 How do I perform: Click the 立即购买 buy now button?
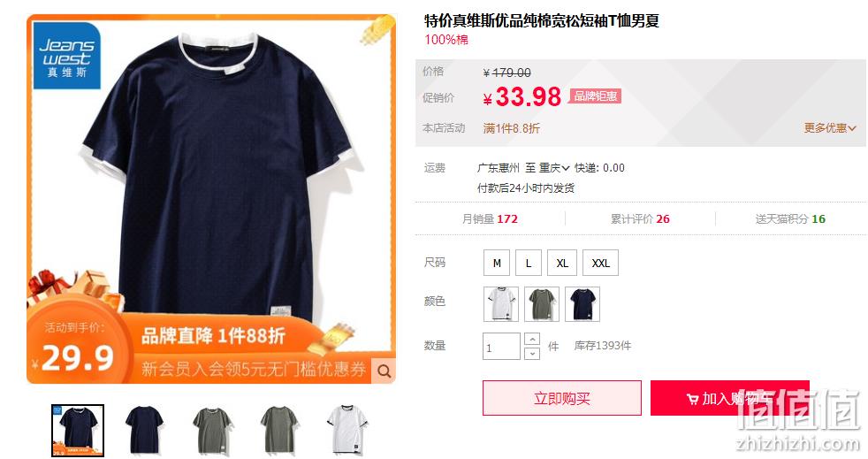point(562,398)
